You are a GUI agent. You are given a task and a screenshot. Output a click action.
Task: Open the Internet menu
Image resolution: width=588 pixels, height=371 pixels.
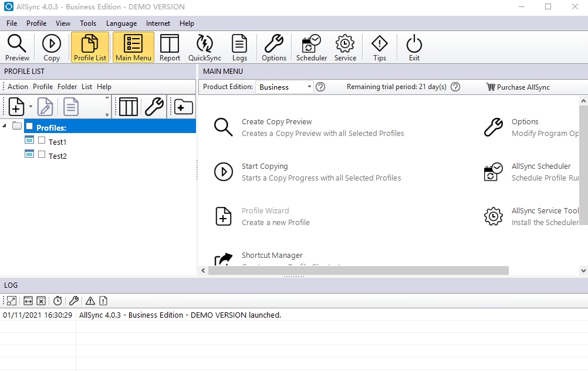coord(157,23)
